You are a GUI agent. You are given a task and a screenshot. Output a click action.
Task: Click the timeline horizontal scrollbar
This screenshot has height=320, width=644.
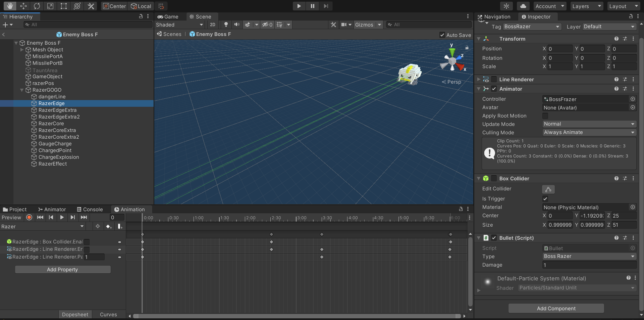pyautogui.click(x=297, y=316)
